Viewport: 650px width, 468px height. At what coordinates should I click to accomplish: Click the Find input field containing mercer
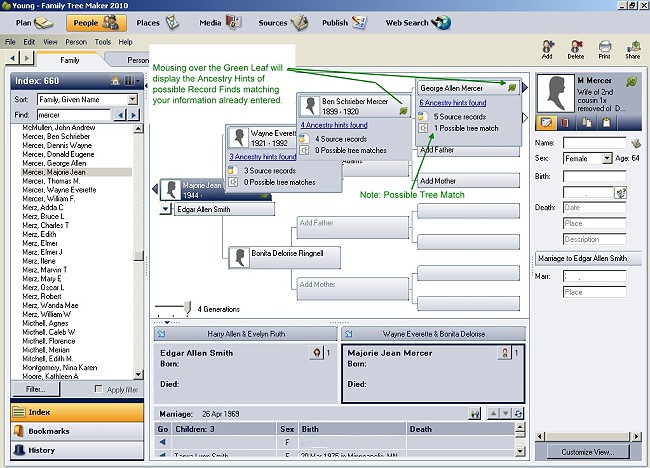[74, 115]
